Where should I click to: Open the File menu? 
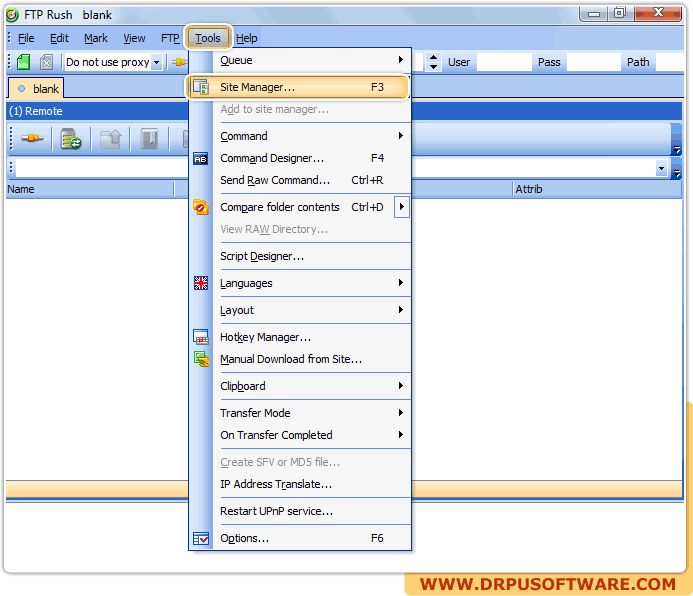tap(26, 38)
